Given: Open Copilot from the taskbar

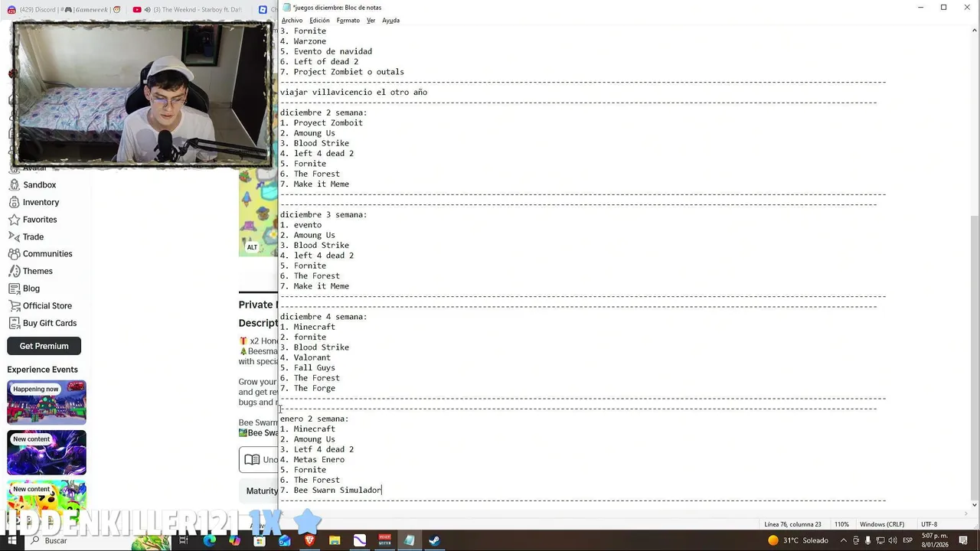Looking at the screenshot, I should pyautogui.click(x=234, y=540).
